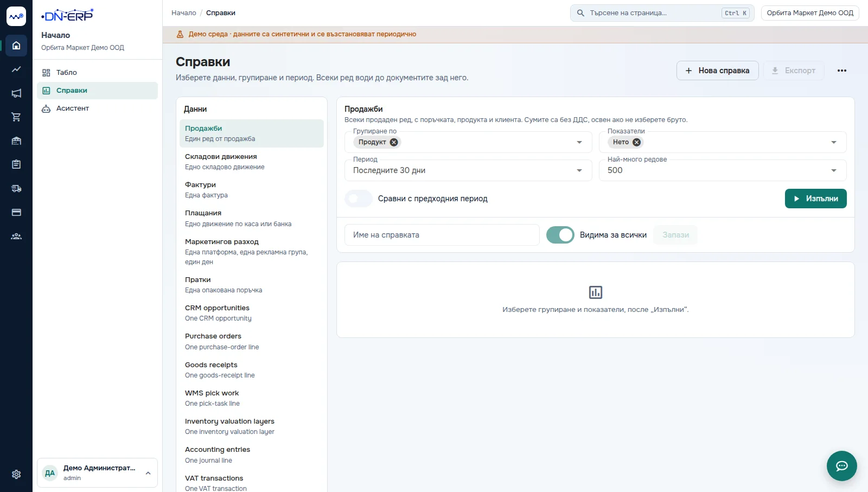Open the three-dots more actions menu
The height and width of the screenshot is (492, 868).
pos(841,71)
